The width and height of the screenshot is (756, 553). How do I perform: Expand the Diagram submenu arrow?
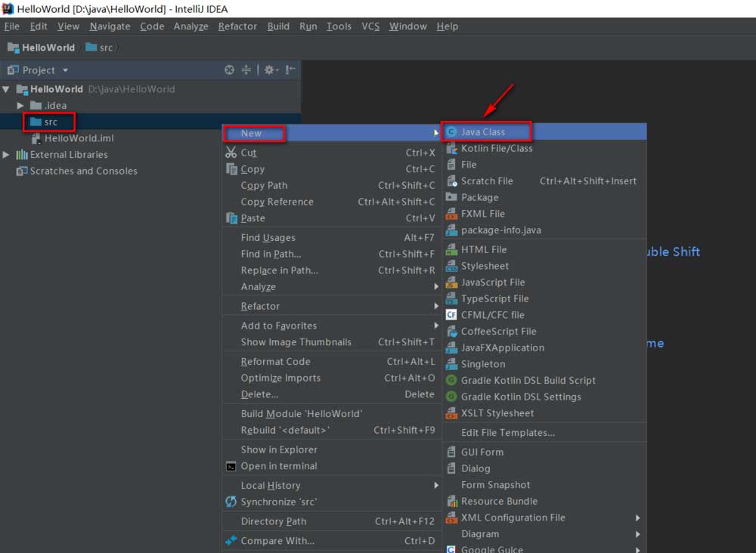[638, 534]
